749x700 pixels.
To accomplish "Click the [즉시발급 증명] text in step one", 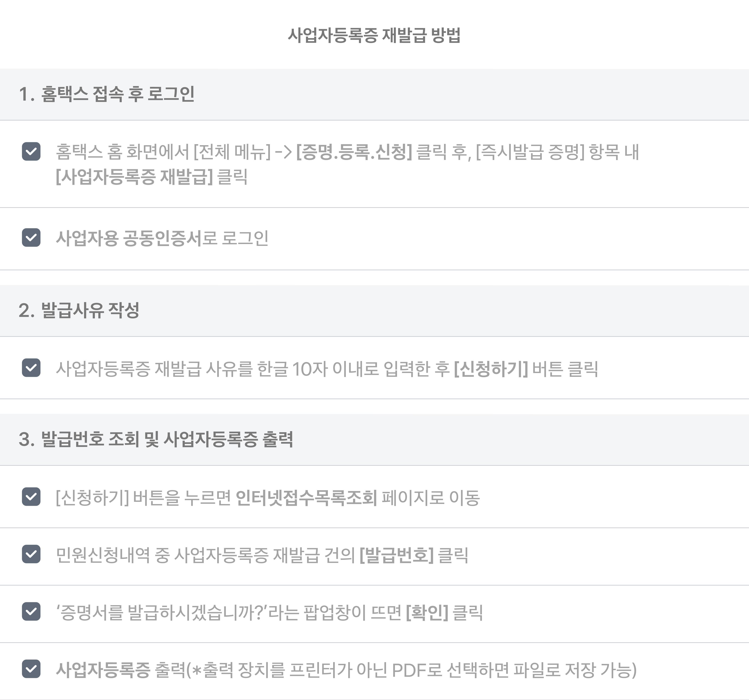I will pyautogui.click(x=530, y=152).
